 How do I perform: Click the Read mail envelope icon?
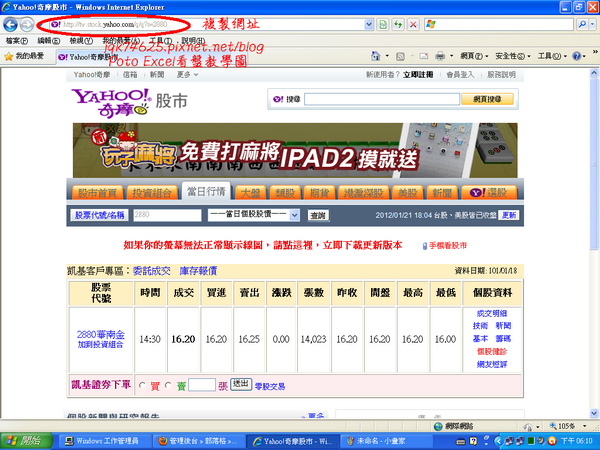pyautogui.click(x=424, y=56)
